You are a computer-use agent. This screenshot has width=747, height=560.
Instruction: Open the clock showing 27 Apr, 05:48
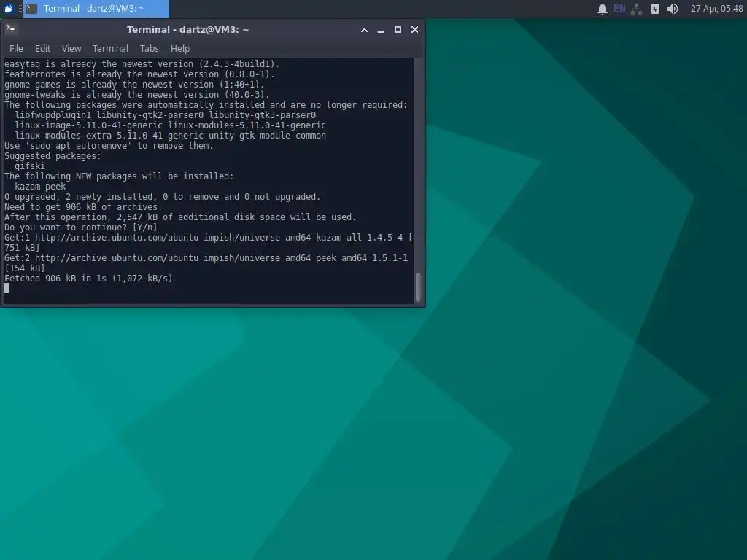pyautogui.click(x=716, y=9)
